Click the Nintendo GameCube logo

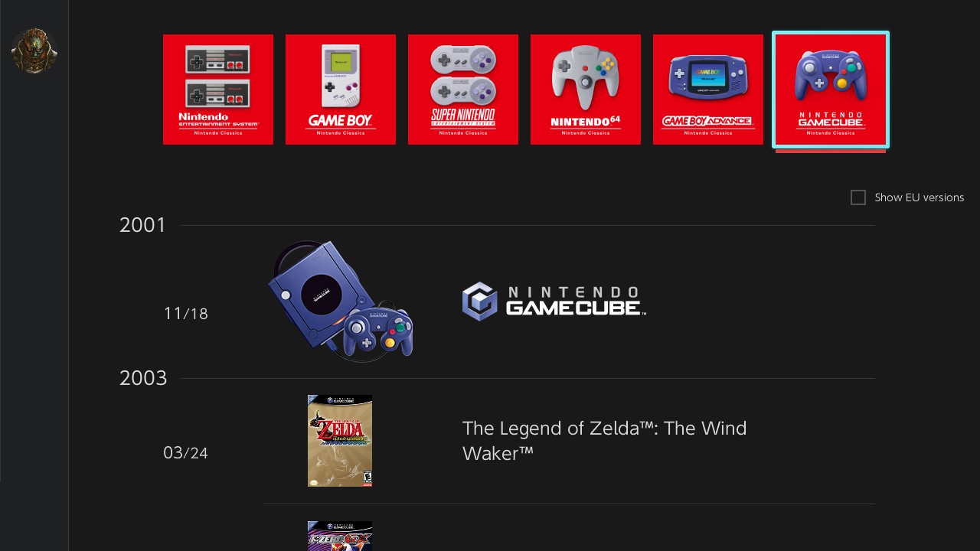pos(554,302)
